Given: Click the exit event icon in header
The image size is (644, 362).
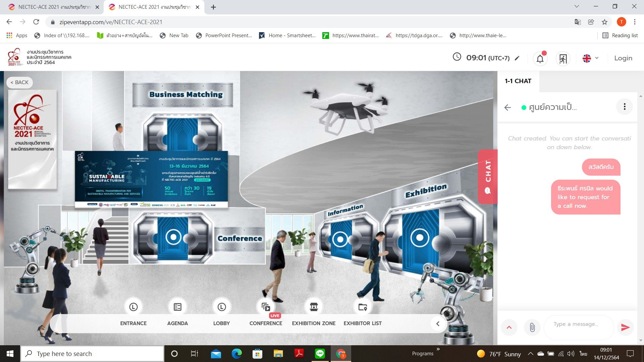Looking at the screenshot, I should (563, 59).
